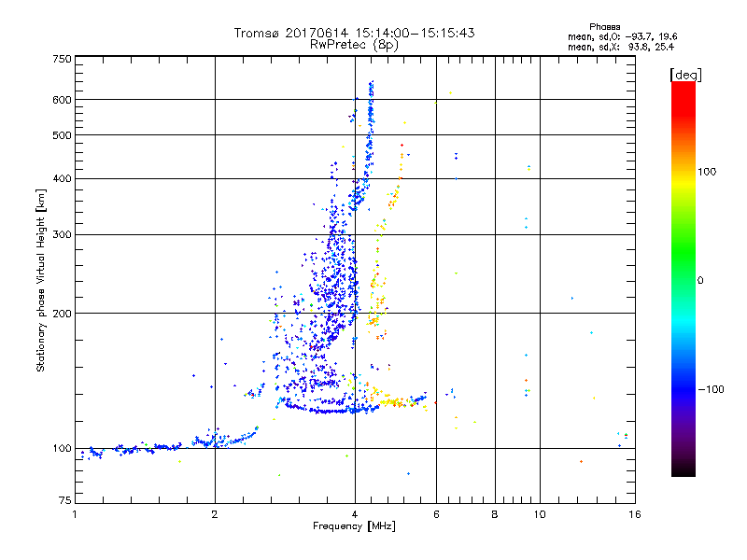Click the x-axis tick label '2'
This screenshot has width=747, height=560.
pos(215,514)
